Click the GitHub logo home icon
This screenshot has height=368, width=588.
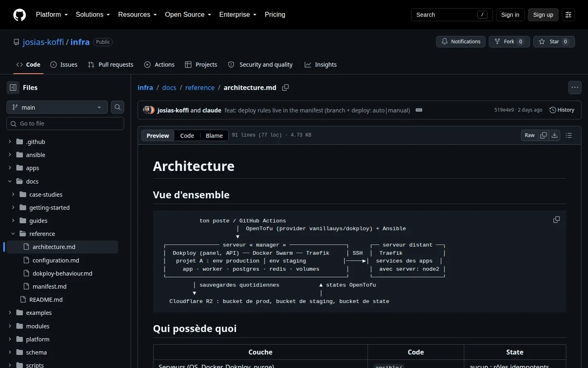tap(20, 15)
